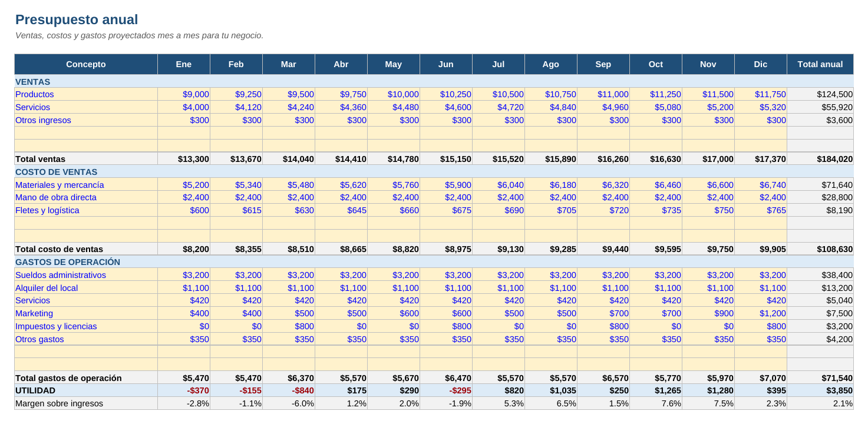Select Productos January cell $9,000
The width and height of the screenshot is (868, 424).
[x=184, y=94]
